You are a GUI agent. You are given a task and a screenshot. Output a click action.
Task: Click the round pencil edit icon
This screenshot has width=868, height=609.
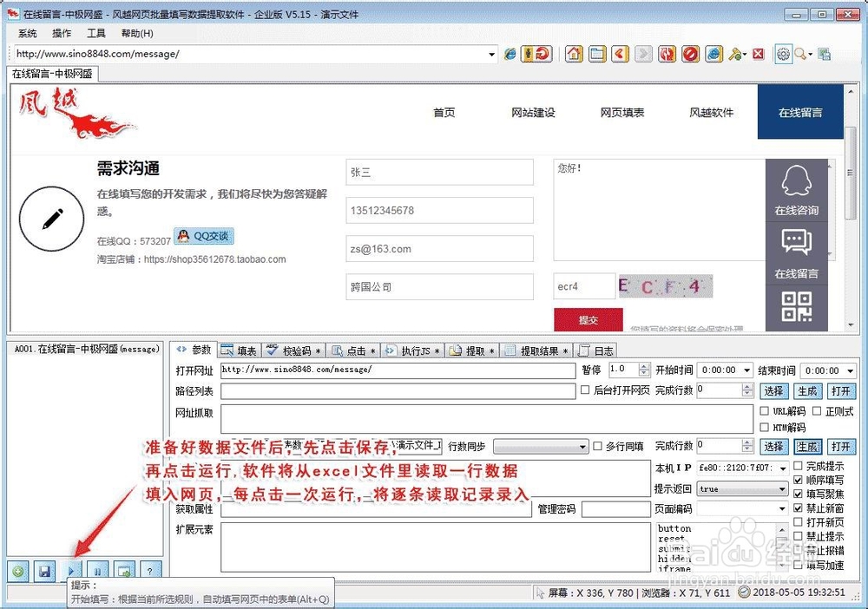tap(51, 219)
